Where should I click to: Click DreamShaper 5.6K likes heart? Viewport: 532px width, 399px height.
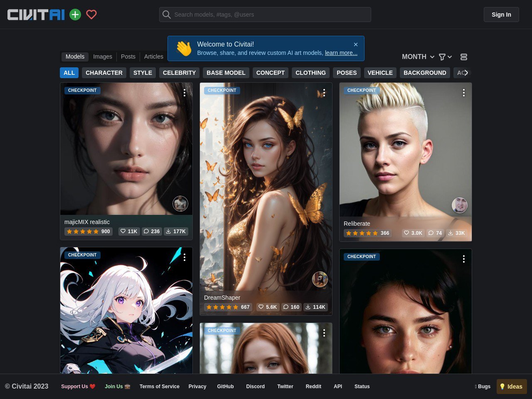(x=268, y=307)
